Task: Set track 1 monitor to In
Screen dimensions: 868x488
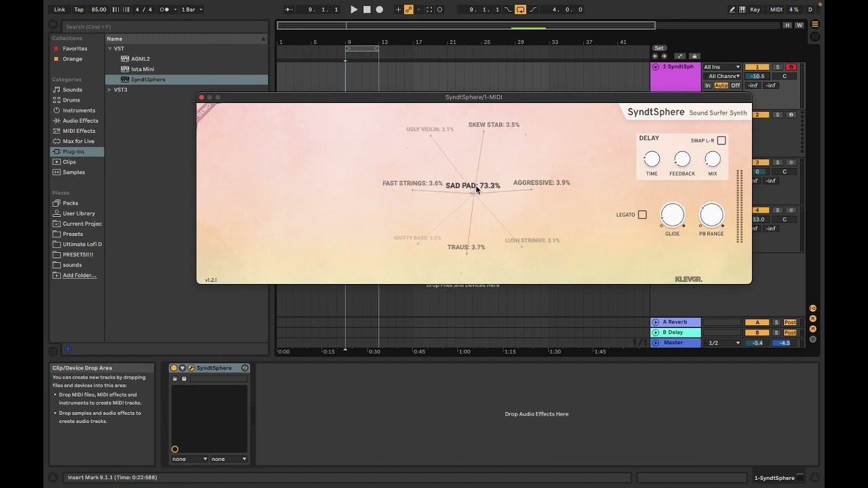Action: tap(708, 85)
